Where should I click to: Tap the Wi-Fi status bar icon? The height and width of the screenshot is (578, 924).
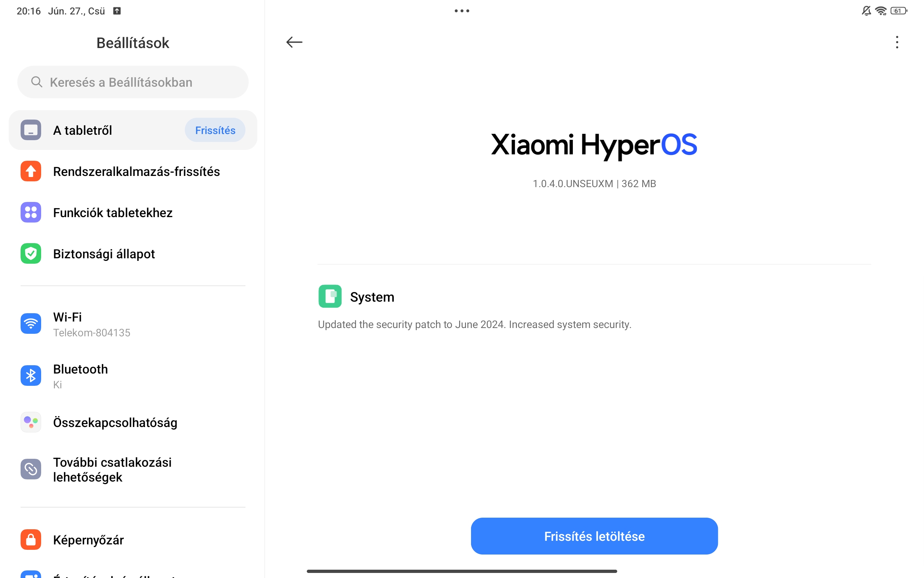tap(881, 11)
